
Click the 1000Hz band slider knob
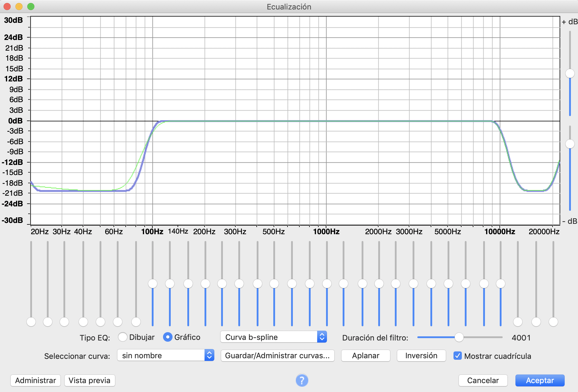(327, 284)
